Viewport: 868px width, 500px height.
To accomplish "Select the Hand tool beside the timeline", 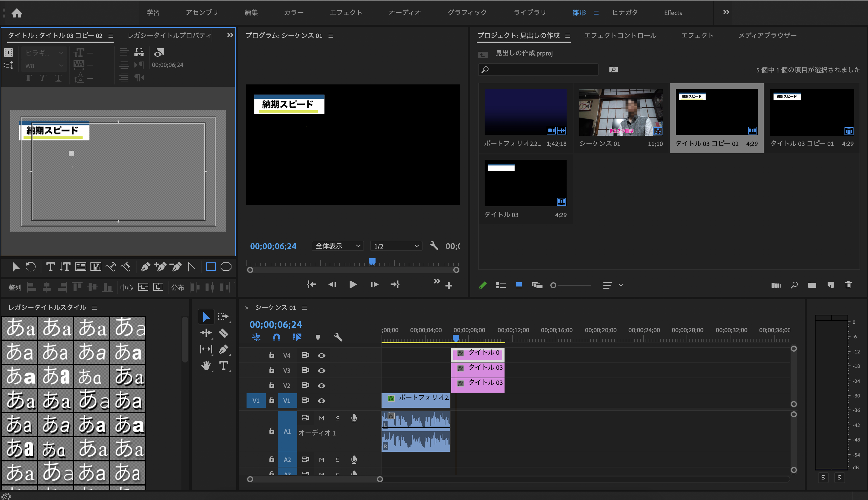I will [206, 366].
